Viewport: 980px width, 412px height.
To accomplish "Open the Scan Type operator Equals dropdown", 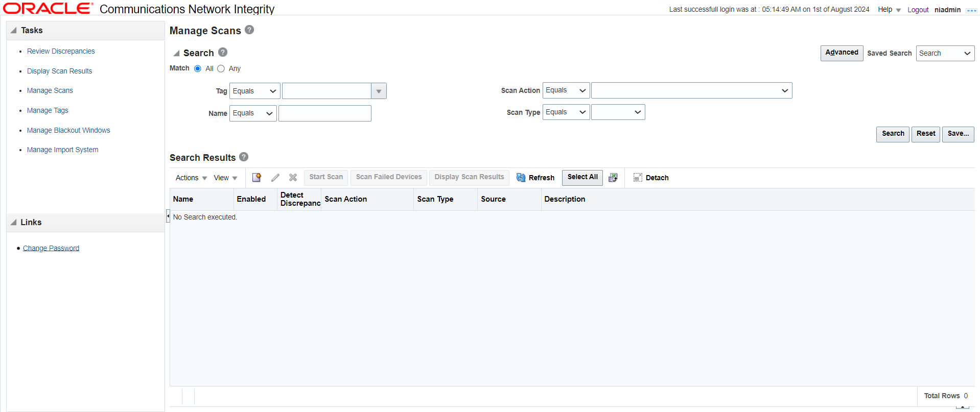I will click(566, 112).
